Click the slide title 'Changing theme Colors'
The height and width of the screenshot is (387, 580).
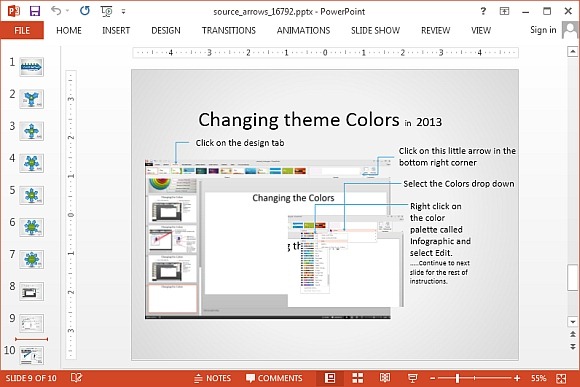(299, 120)
